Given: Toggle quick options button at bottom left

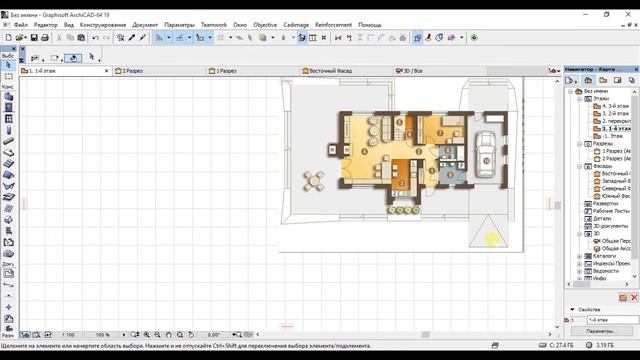Looking at the screenshot, I should [x=25, y=335].
